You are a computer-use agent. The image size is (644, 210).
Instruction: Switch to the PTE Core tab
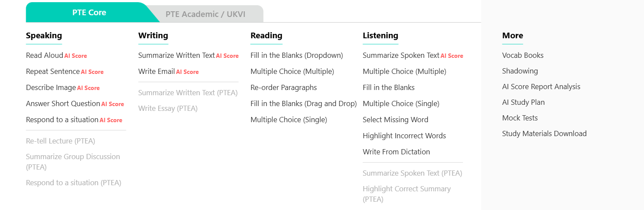coord(89,13)
